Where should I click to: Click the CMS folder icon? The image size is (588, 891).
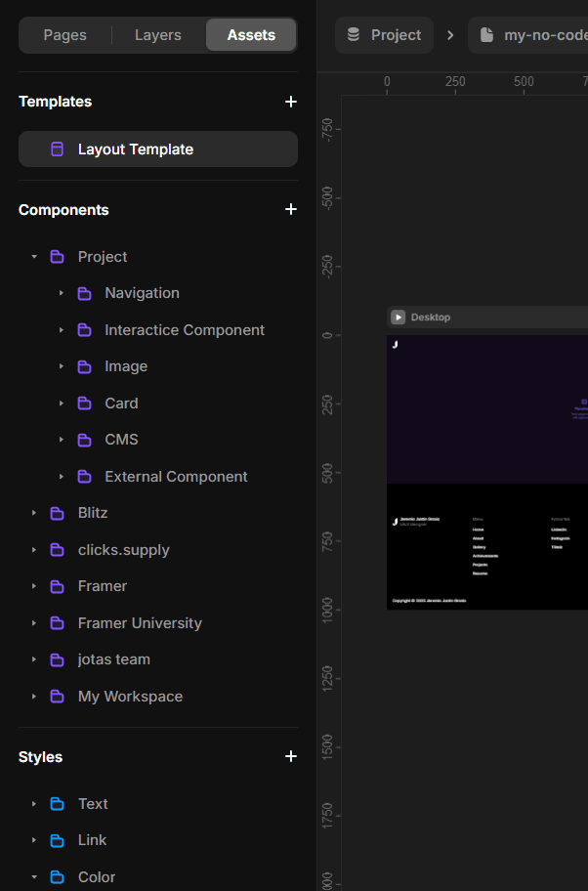tap(85, 440)
